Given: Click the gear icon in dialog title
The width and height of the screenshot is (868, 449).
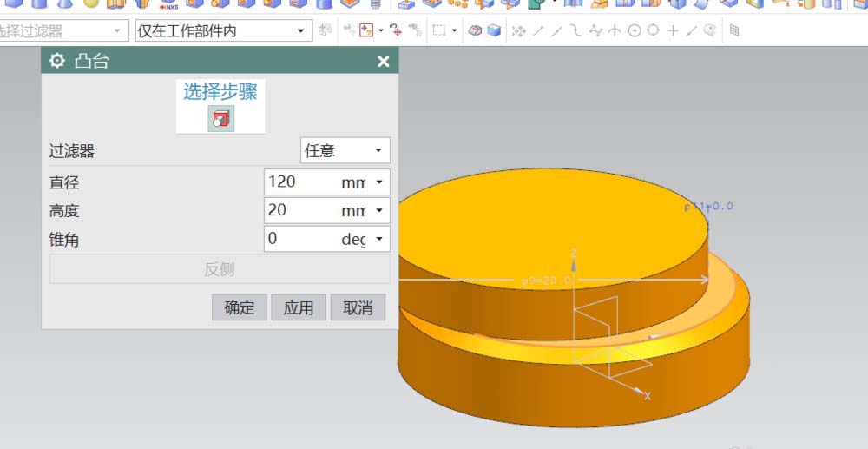Looking at the screenshot, I should 57,61.
